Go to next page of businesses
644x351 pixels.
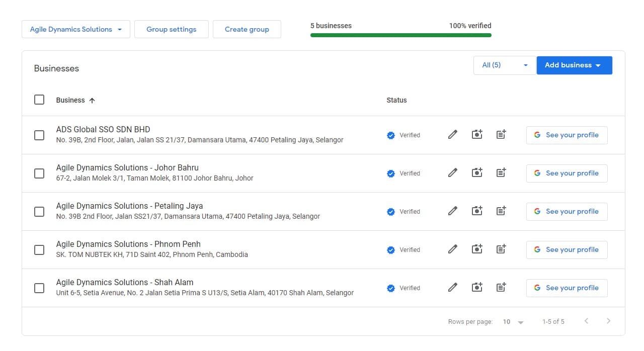(608, 321)
